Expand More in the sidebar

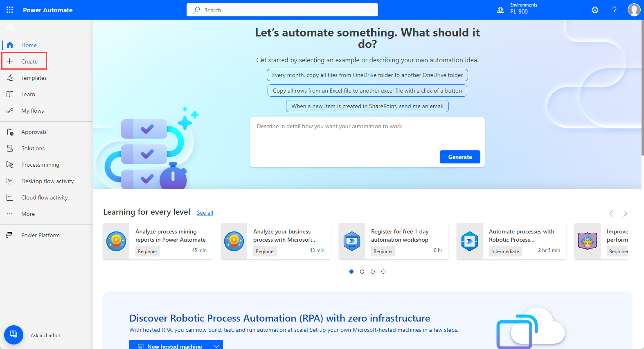28,214
